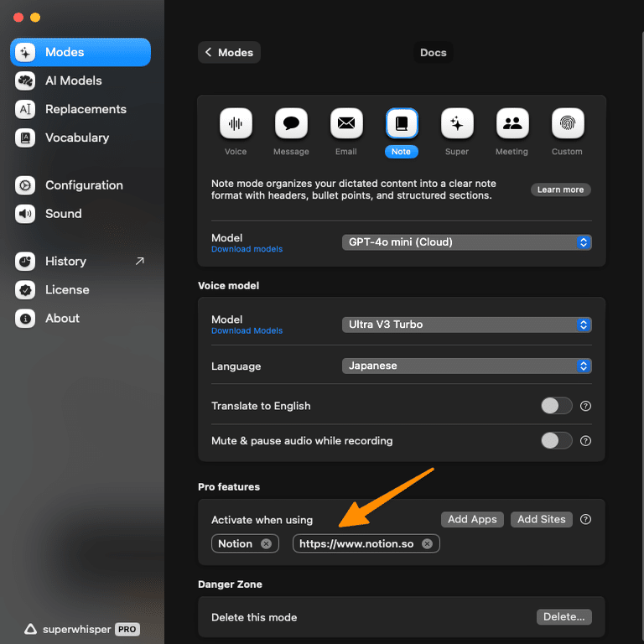Toggle Translate to English switch
This screenshot has width=644, height=644.
coord(557,406)
